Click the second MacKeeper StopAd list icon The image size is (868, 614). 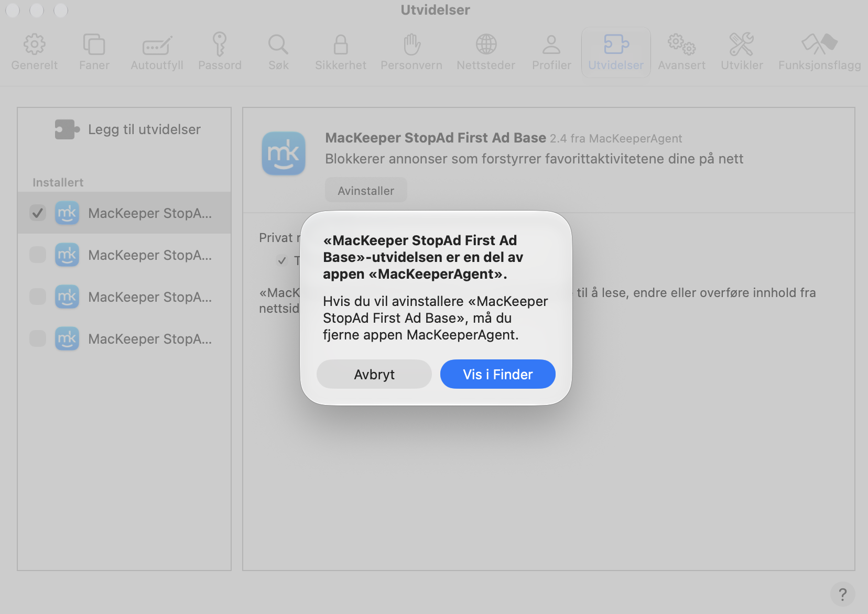(67, 255)
